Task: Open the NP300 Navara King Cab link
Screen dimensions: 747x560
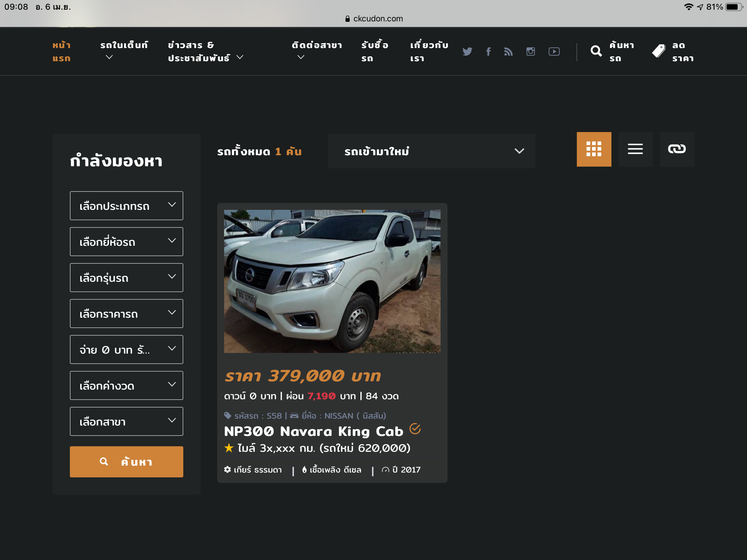Action: [314, 431]
